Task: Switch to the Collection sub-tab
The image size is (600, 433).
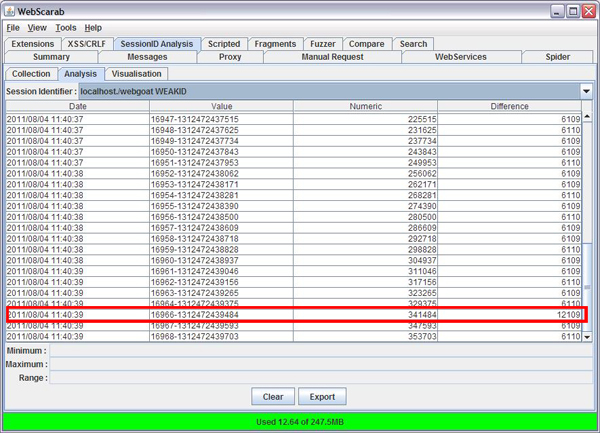Action: 31,73
